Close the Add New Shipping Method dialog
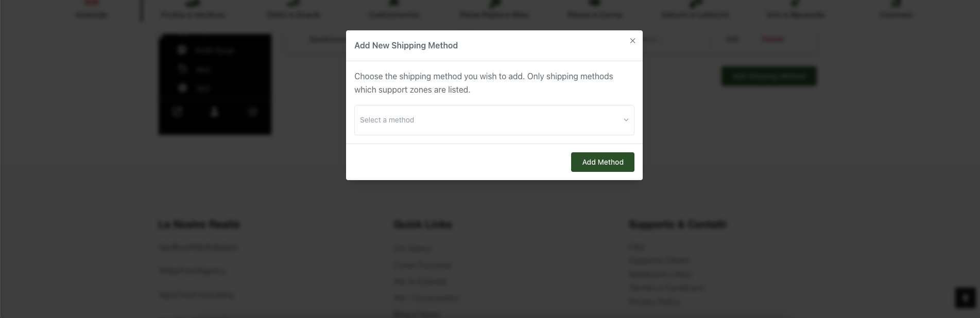This screenshot has width=980, height=318. coord(632,41)
